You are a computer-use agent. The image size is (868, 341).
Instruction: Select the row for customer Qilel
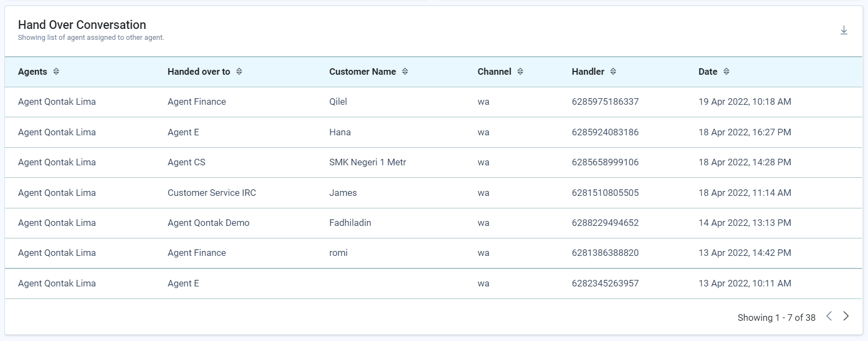click(338, 101)
